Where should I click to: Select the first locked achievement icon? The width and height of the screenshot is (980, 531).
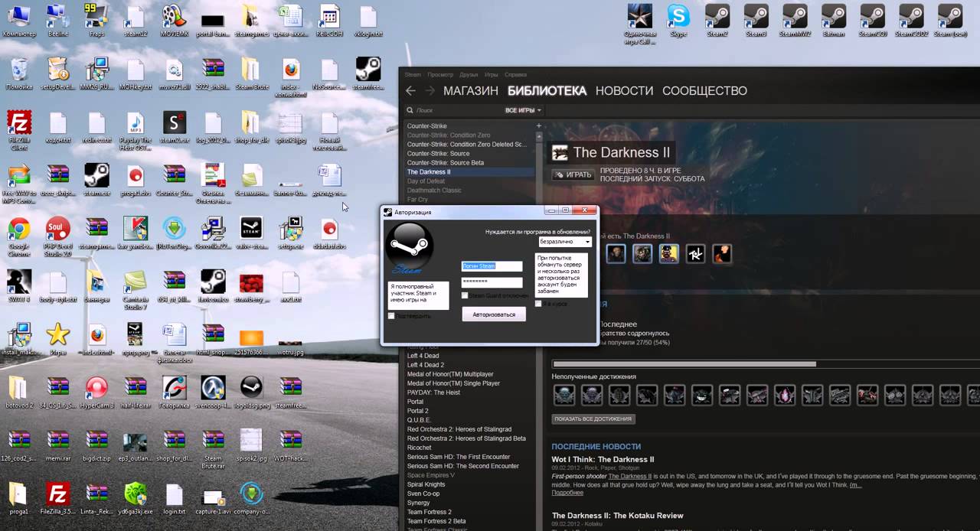(564, 395)
